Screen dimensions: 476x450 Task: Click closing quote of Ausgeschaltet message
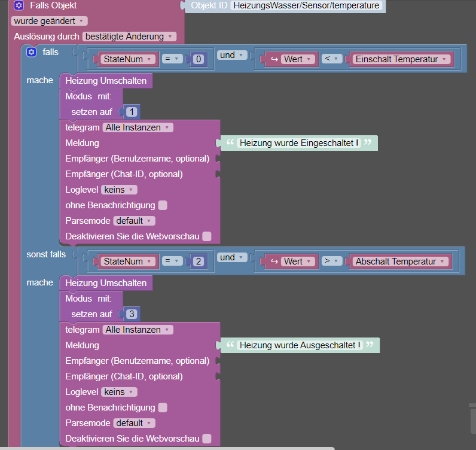tap(370, 344)
